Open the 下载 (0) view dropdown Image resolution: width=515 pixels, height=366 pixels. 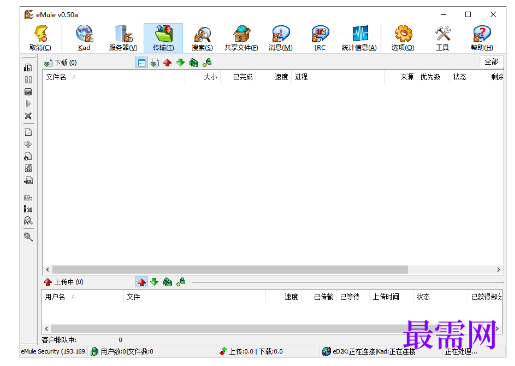(x=61, y=63)
